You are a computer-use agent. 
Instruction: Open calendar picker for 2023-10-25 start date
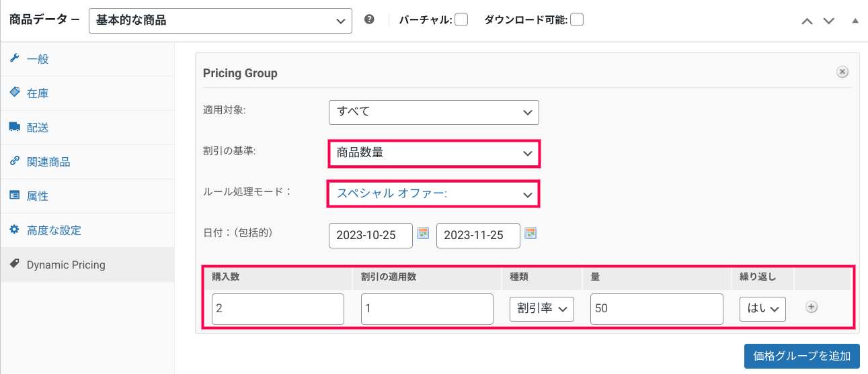423,234
